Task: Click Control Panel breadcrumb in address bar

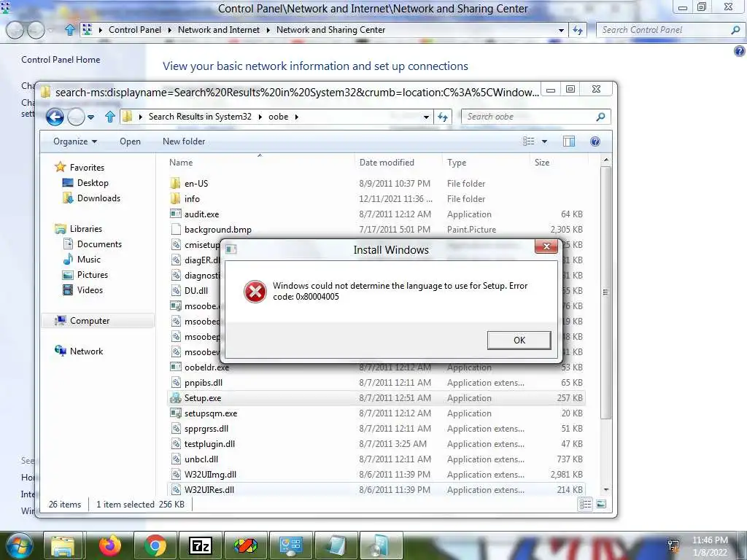Action: (x=135, y=29)
